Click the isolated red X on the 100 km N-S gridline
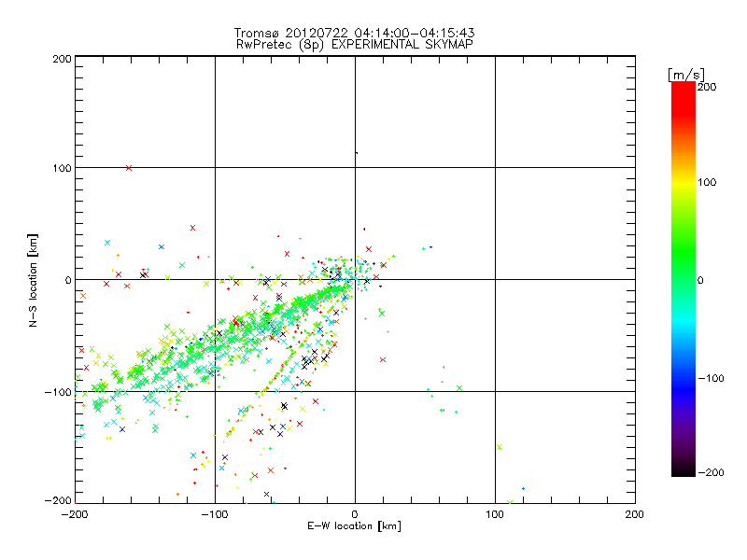Image resolution: width=747 pixels, height=560 pixels. tap(129, 168)
